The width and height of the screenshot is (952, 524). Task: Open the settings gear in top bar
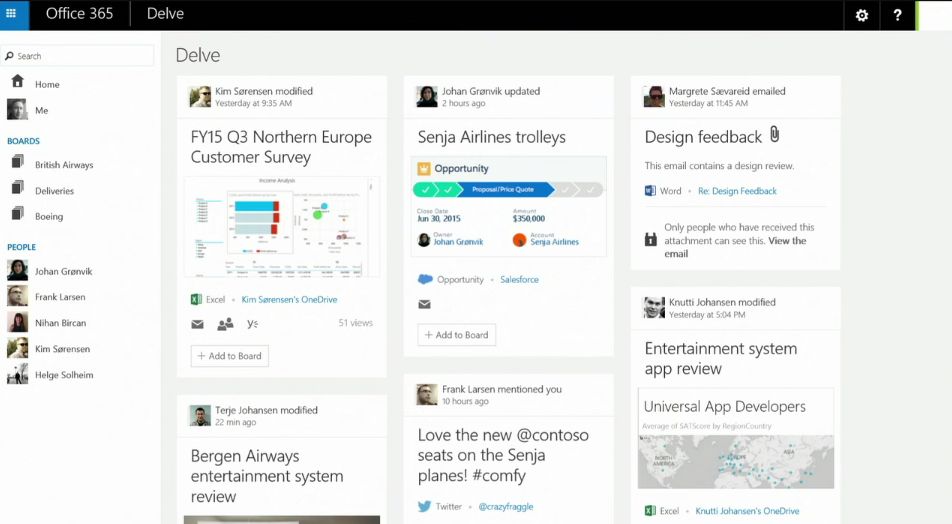click(862, 15)
